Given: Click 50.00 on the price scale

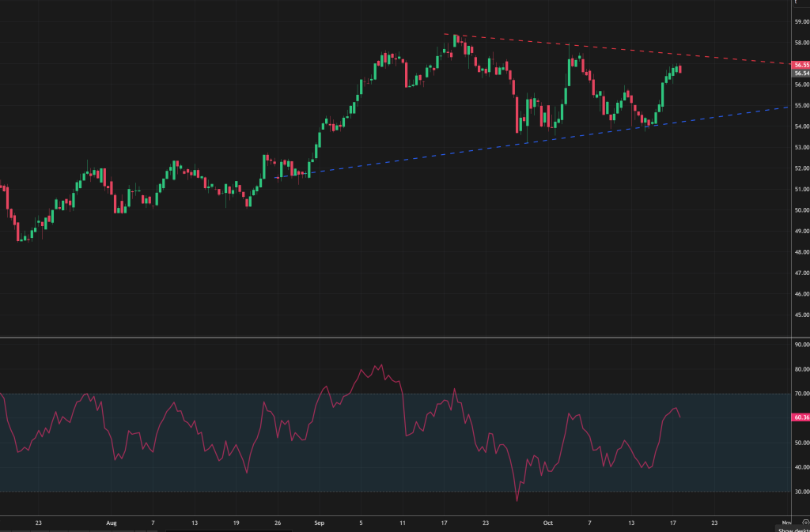Looking at the screenshot, I should 801,210.
